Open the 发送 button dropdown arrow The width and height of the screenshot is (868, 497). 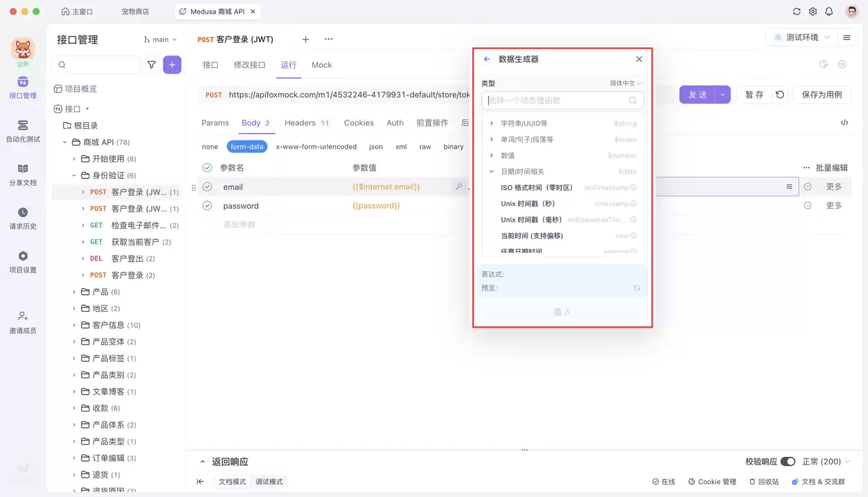724,95
